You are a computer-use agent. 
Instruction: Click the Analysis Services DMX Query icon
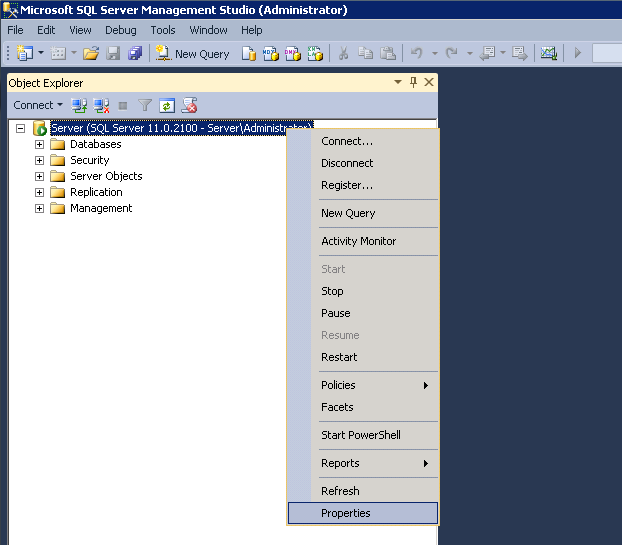(x=293, y=54)
